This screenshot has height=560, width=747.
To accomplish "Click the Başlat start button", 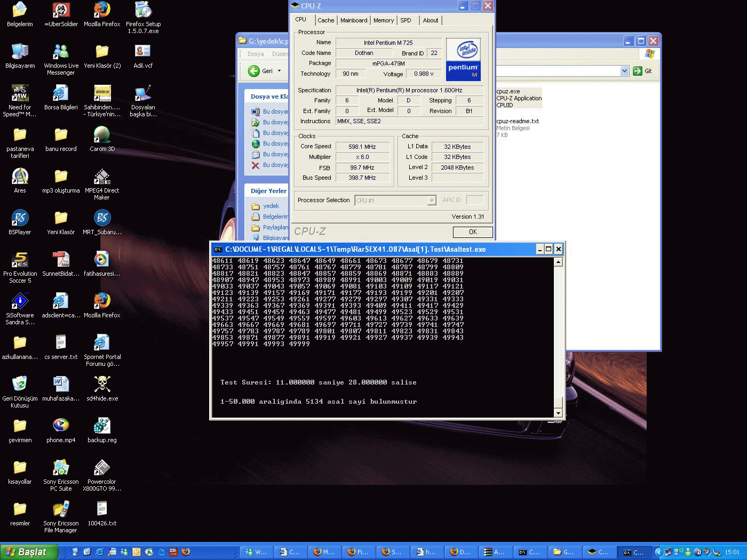I will (29, 552).
